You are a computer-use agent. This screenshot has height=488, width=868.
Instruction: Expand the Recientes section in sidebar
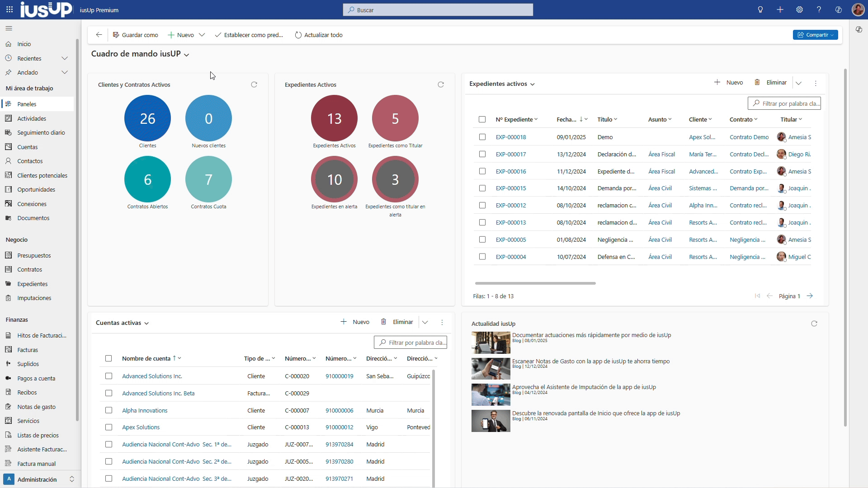point(65,58)
